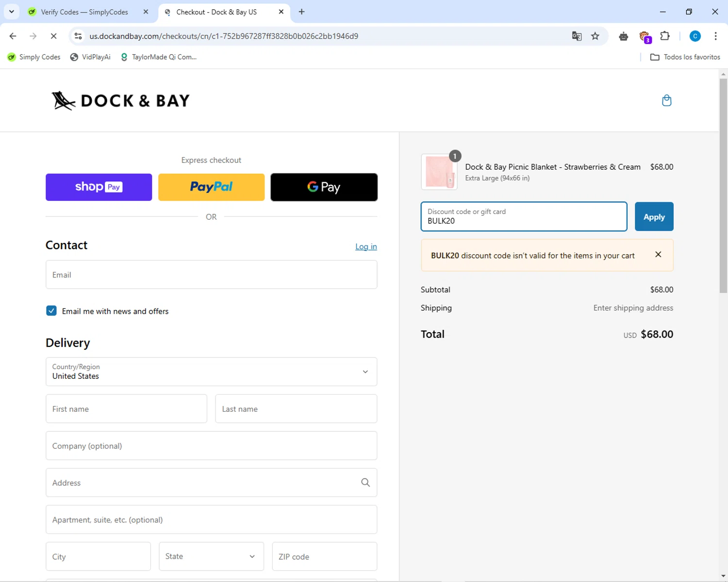Image resolution: width=728 pixels, height=582 pixels.
Task: Open the Extensions puzzle icon
Action: [665, 36]
